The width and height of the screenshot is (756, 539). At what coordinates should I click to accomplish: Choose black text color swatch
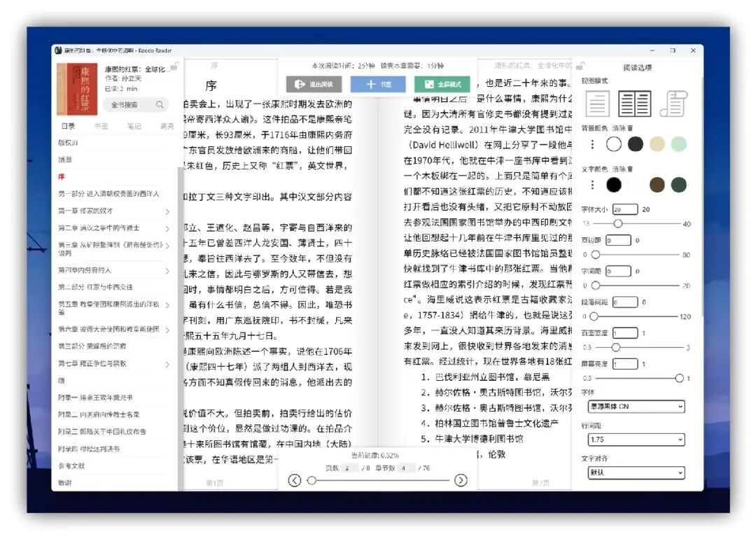tap(614, 185)
